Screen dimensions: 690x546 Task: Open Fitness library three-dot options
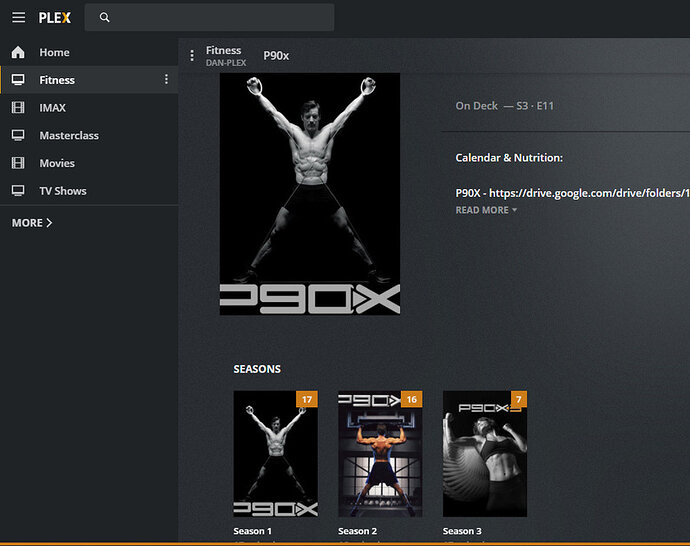coord(166,79)
